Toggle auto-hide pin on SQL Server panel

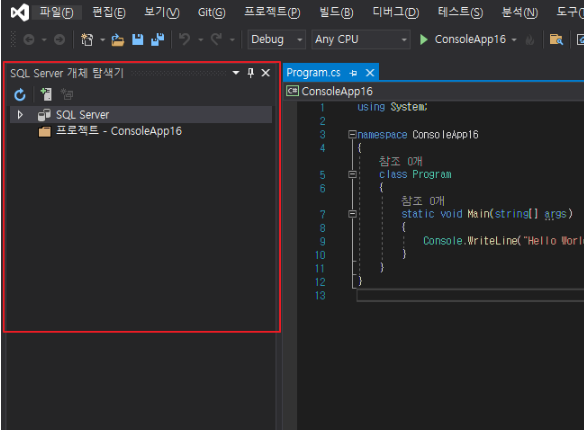click(251, 73)
